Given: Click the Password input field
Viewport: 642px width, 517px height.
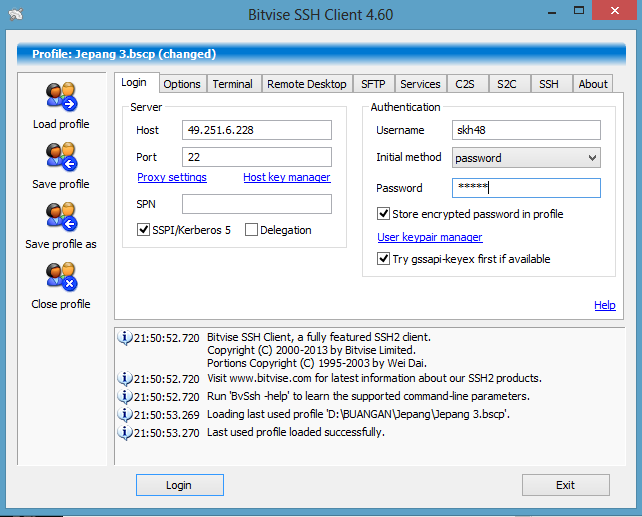Looking at the screenshot, I should click(x=526, y=188).
